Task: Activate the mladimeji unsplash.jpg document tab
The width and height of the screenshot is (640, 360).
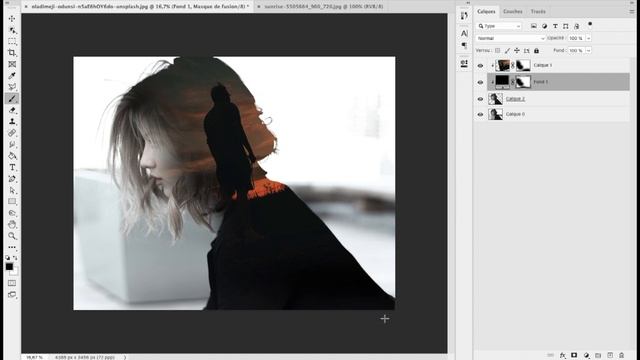Action: click(140, 7)
